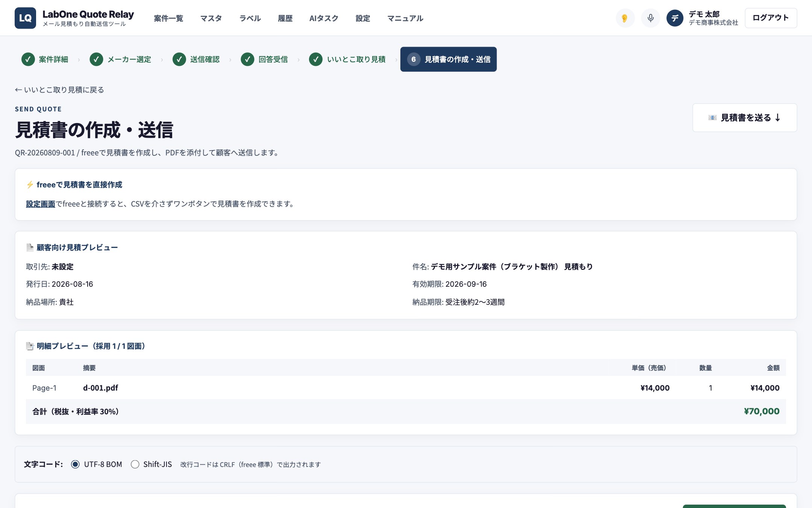The width and height of the screenshot is (812, 508).
Task: Open the AIタスク menu
Action: tap(324, 18)
